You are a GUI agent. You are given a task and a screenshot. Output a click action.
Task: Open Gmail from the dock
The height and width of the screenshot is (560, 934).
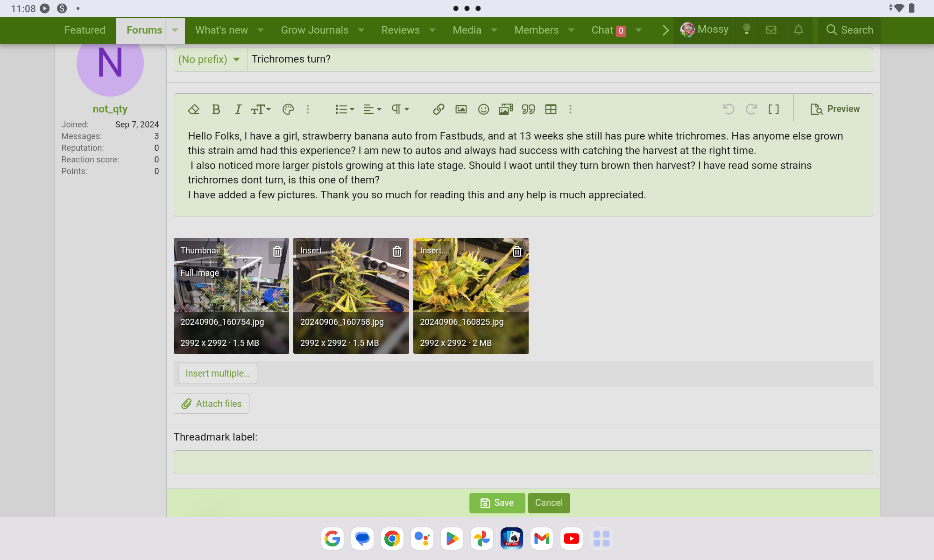(x=542, y=539)
